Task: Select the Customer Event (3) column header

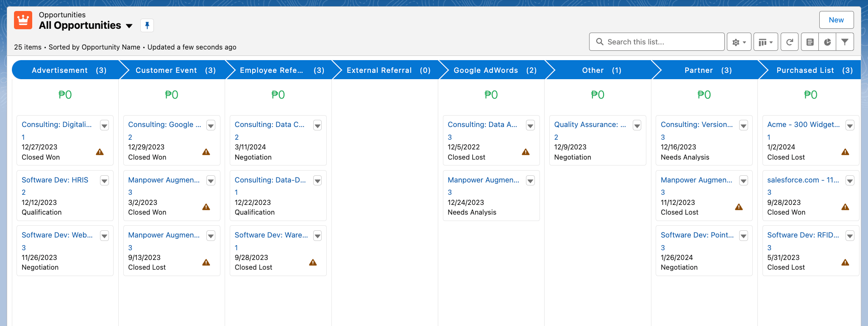Action: pyautogui.click(x=175, y=70)
